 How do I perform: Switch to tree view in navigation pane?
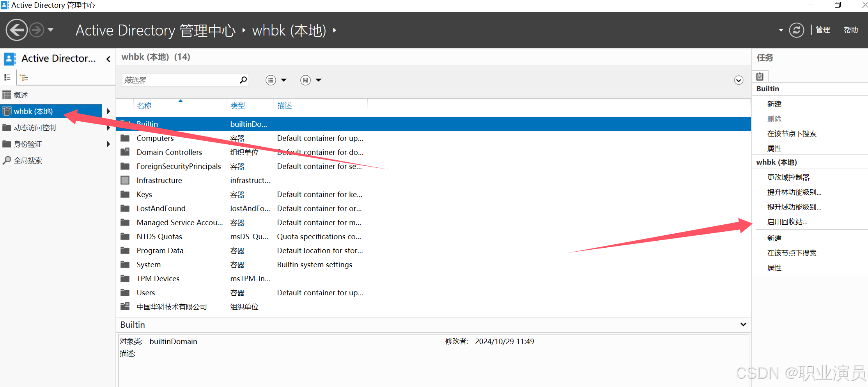pos(24,77)
